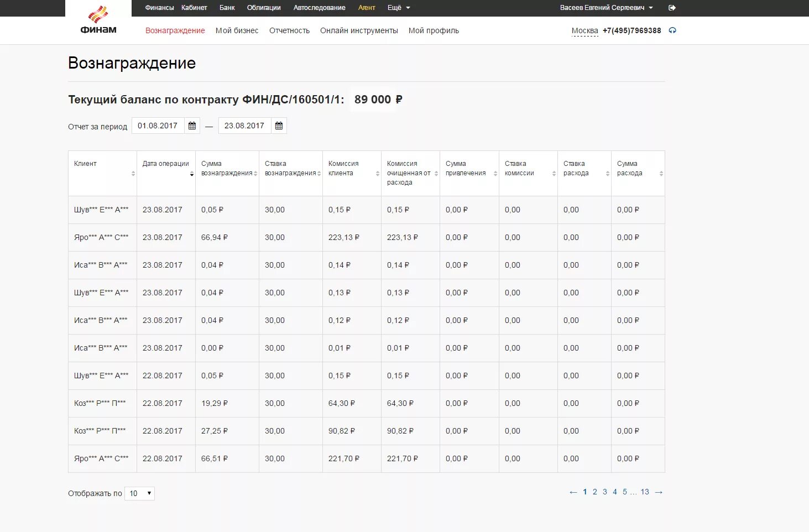Click client commission 0,01 ₽
Image resolution: width=809 pixels, height=532 pixels.
pyautogui.click(x=340, y=348)
